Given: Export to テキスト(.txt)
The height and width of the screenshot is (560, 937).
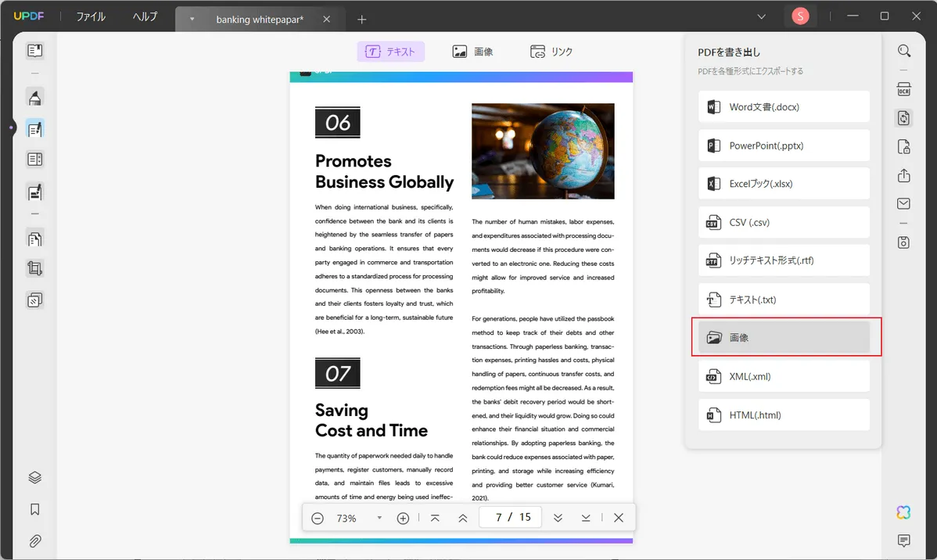Looking at the screenshot, I should pyautogui.click(x=784, y=300).
